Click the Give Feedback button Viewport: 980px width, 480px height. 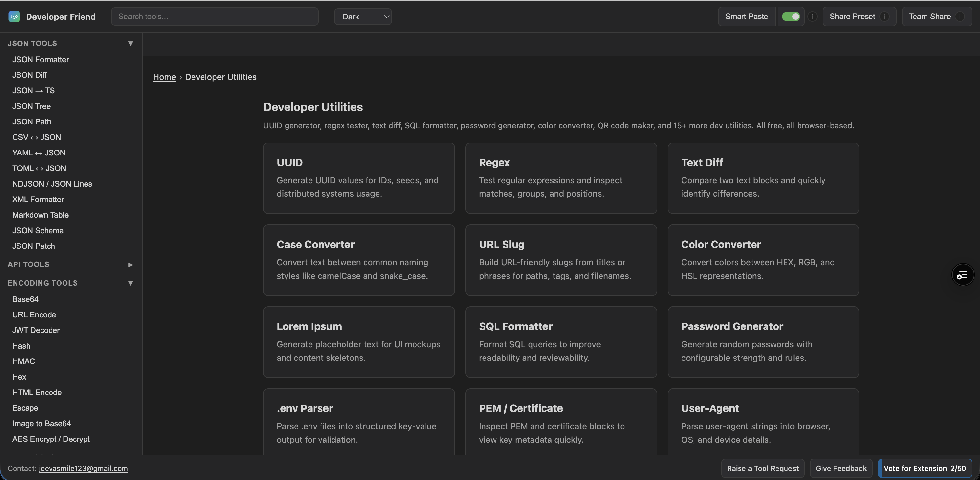(841, 468)
